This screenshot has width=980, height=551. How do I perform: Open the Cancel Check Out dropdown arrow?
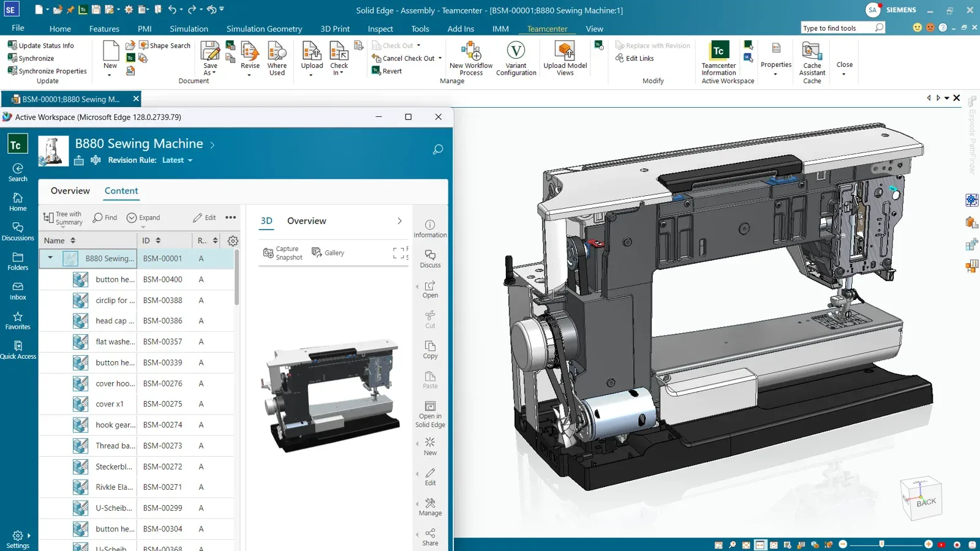(440, 58)
